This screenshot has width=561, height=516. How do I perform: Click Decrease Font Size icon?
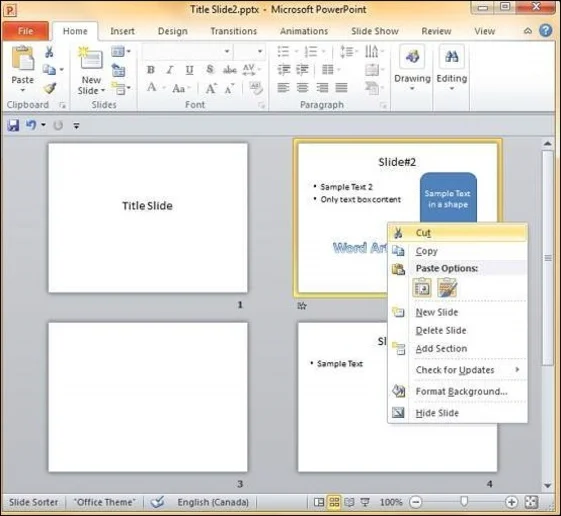(x=229, y=88)
